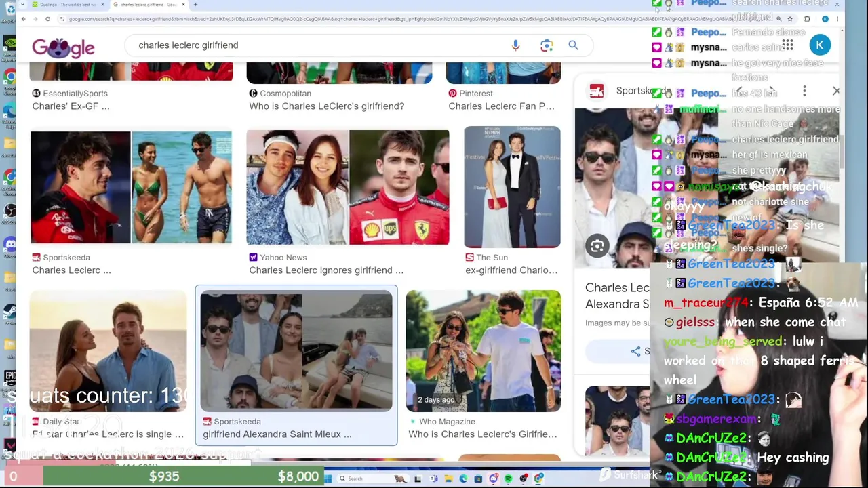Open "Charles Leclerc ignores girlfriend" Yahoo link
Image resolution: width=868 pixels, height=488 pixels.
326,270
